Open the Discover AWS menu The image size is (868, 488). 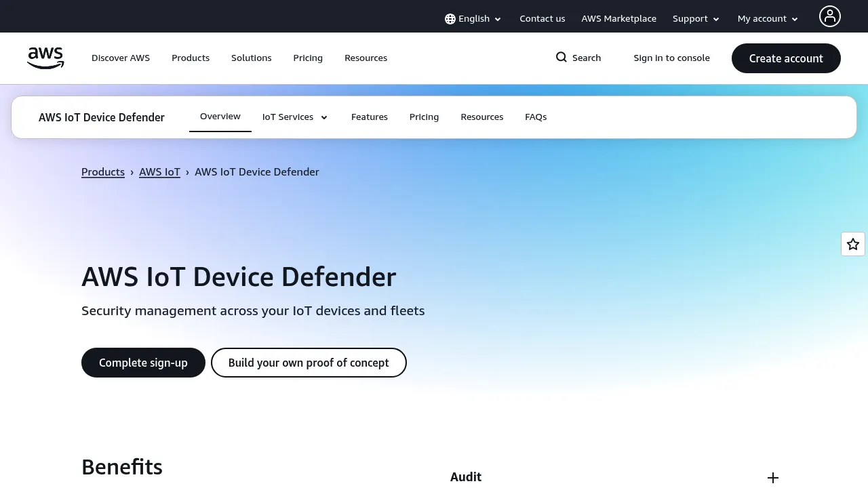coord(121,58)
